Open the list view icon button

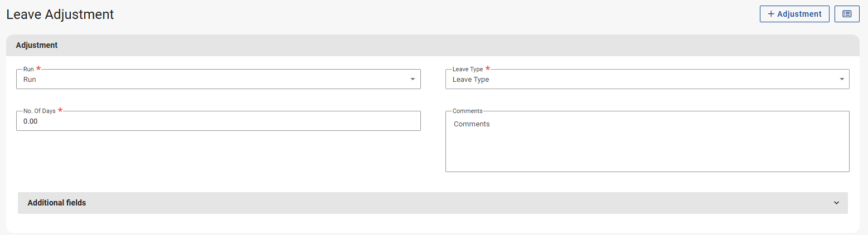(847, 14)
